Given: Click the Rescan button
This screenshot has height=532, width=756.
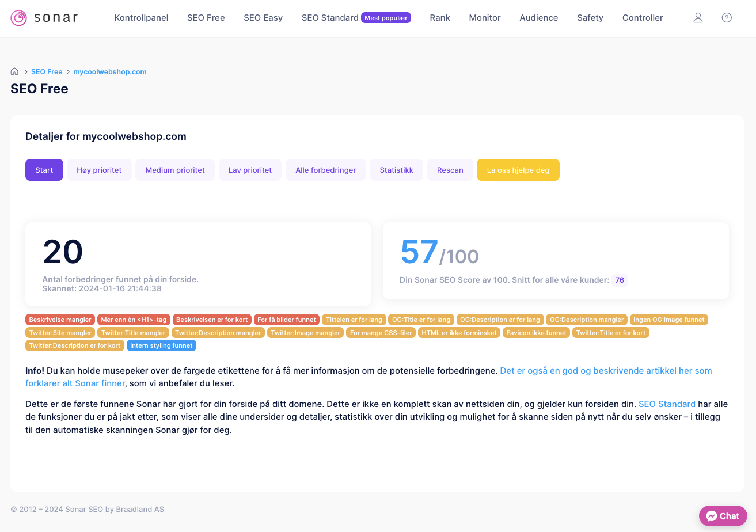Looking at the screenshot, I should [x=450, y=170].
